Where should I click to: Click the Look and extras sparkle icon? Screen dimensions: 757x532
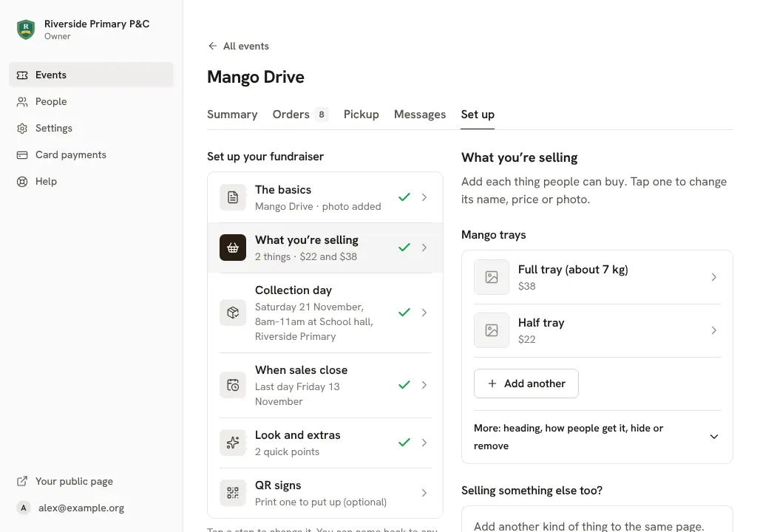click(233, 442)
